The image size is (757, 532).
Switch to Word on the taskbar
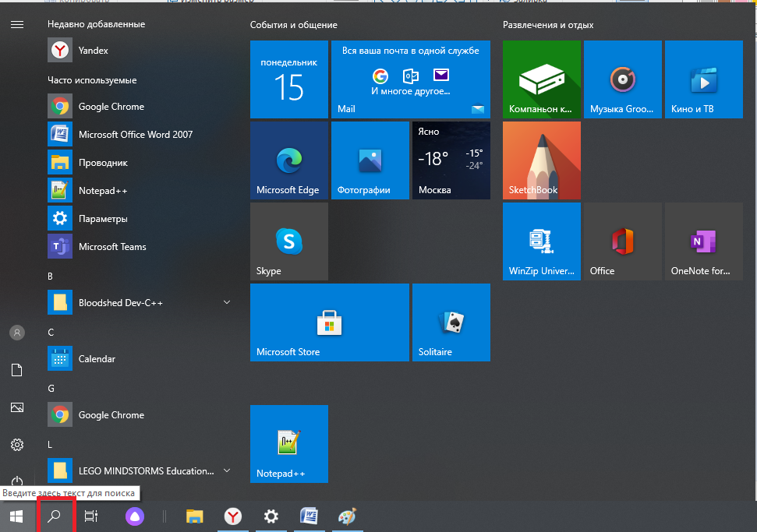point(309,516)
